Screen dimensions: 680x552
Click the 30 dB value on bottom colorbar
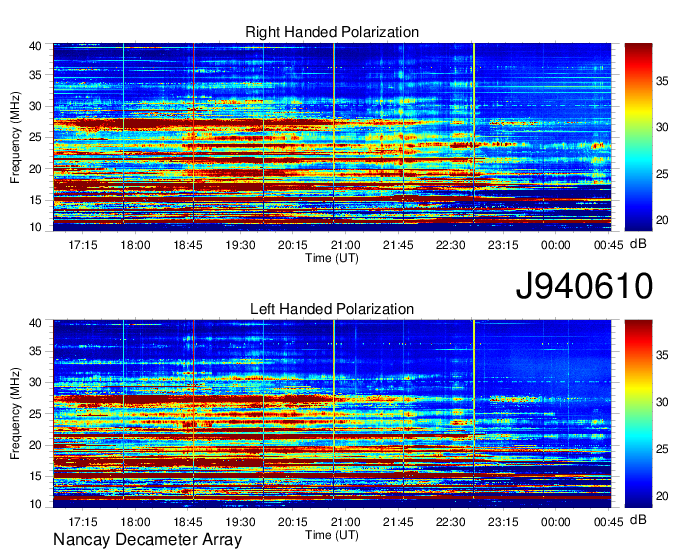pyautogui.click(x=662, y=402)
